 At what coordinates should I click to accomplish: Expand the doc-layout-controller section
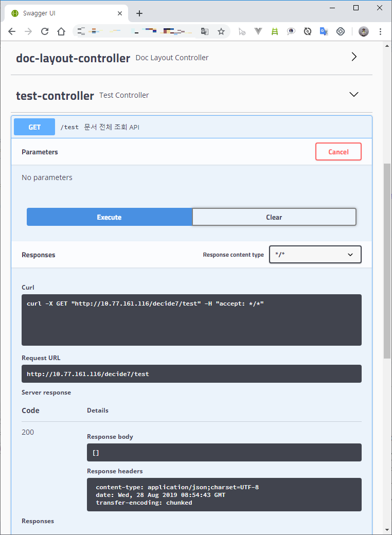(x=354, y=57)
